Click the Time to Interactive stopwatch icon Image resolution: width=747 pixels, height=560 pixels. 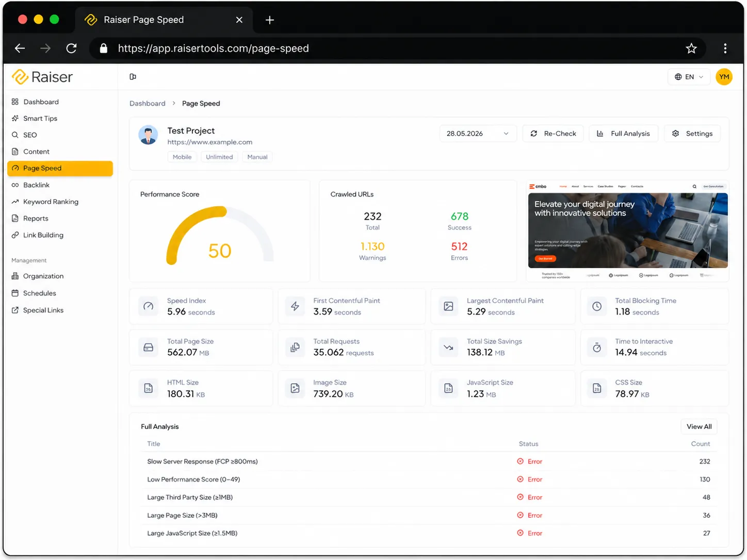[597, 348]
